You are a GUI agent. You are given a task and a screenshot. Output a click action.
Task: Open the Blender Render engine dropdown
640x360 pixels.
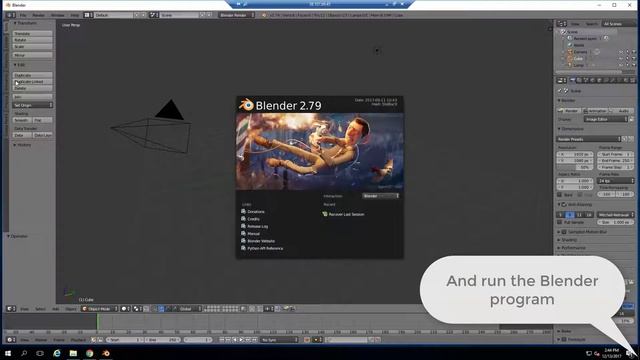[x=237, y=15]
